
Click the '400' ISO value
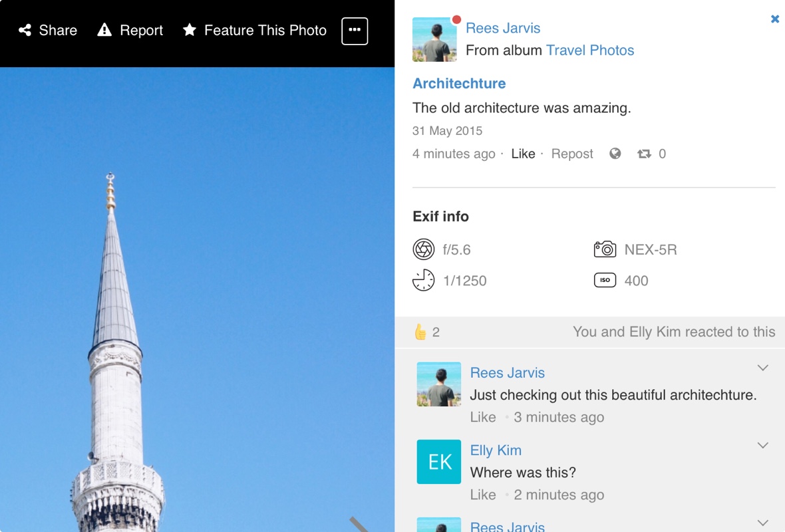[x=636, y=281]
